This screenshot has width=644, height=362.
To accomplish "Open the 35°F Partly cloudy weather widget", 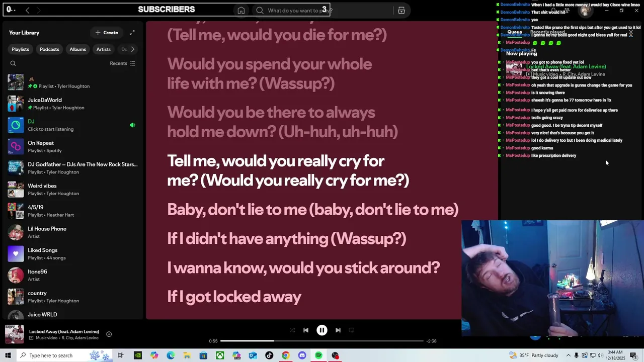I will point(534,355).
